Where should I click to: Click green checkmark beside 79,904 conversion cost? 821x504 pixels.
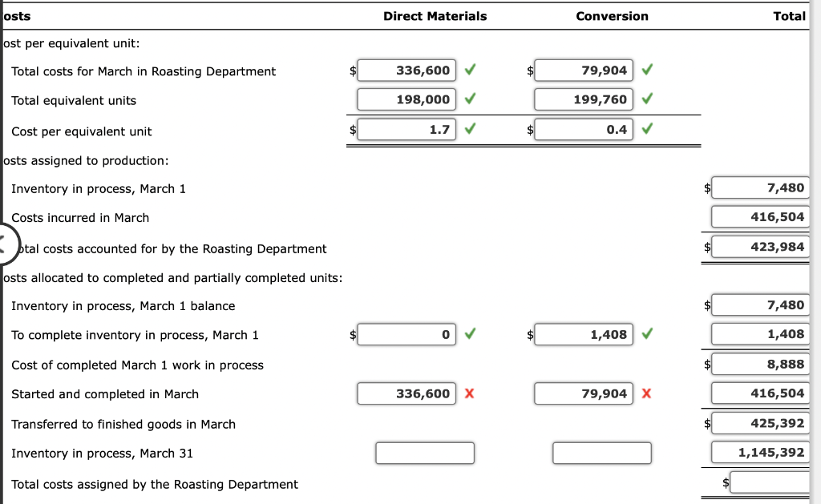646,70
